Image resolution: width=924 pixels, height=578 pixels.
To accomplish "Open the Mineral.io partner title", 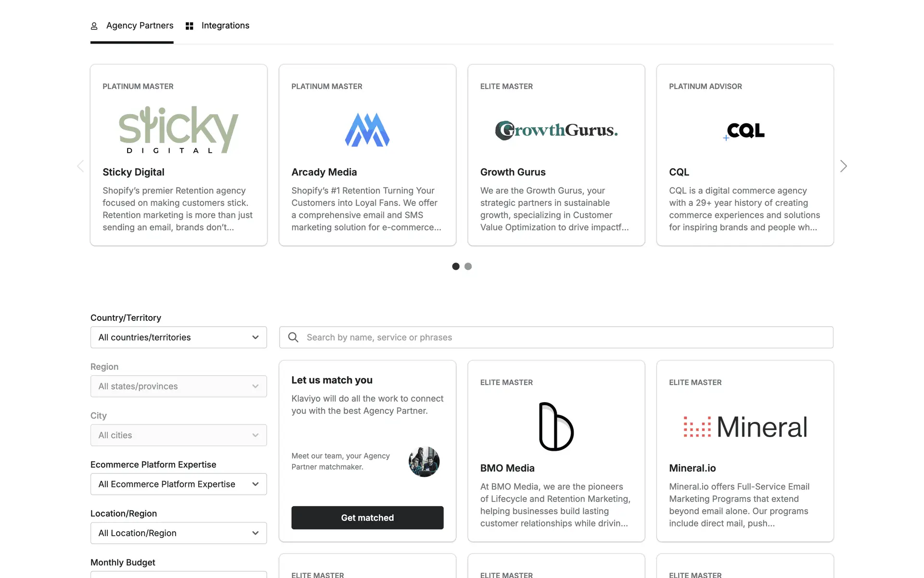I will coord(692,468).
